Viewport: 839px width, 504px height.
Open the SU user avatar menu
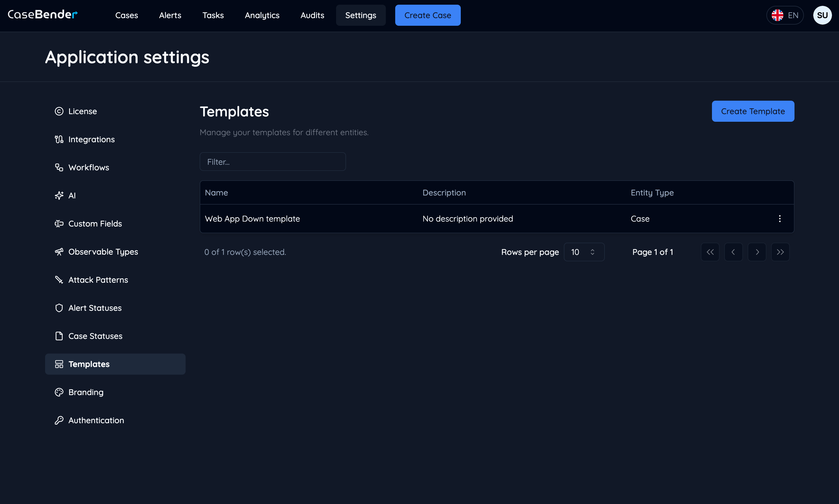822,15
